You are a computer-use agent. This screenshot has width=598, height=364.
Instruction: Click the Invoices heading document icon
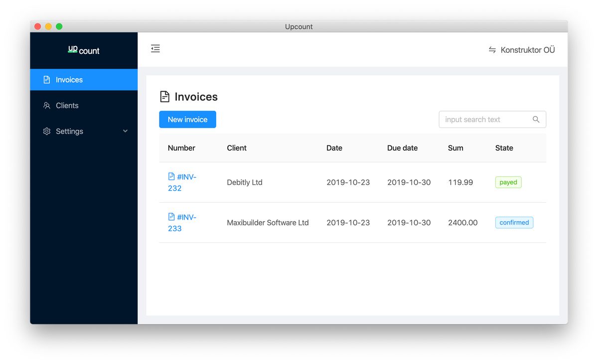(x=164, y=97)
